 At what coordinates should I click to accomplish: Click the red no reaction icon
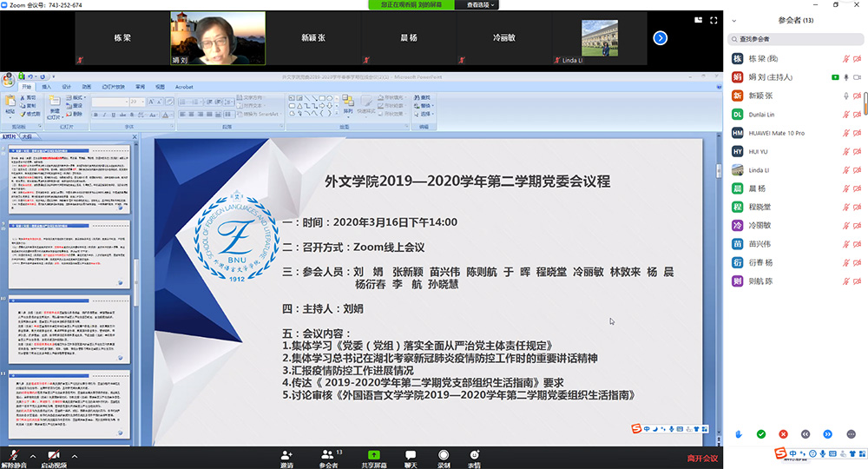click(783, 433)
